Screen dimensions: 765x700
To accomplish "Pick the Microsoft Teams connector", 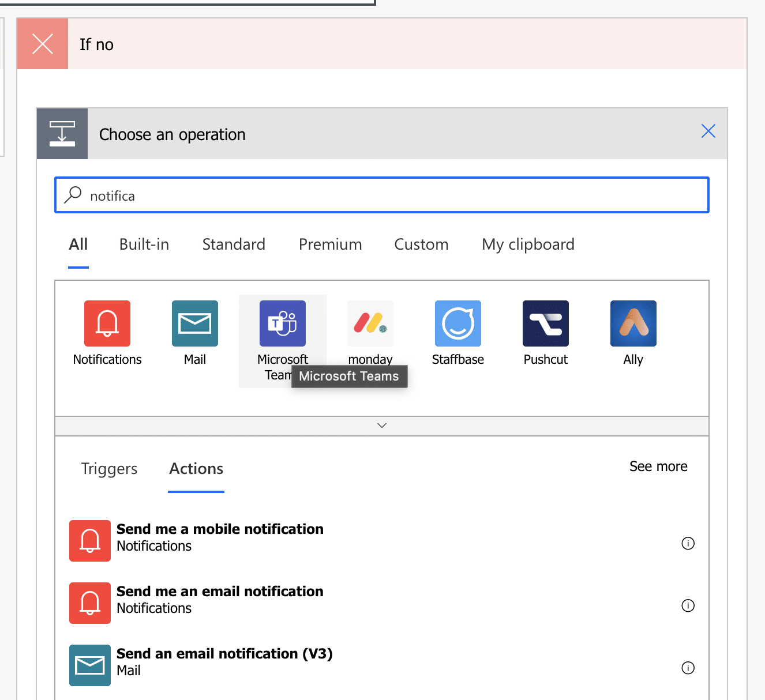I will coord(282,323).
